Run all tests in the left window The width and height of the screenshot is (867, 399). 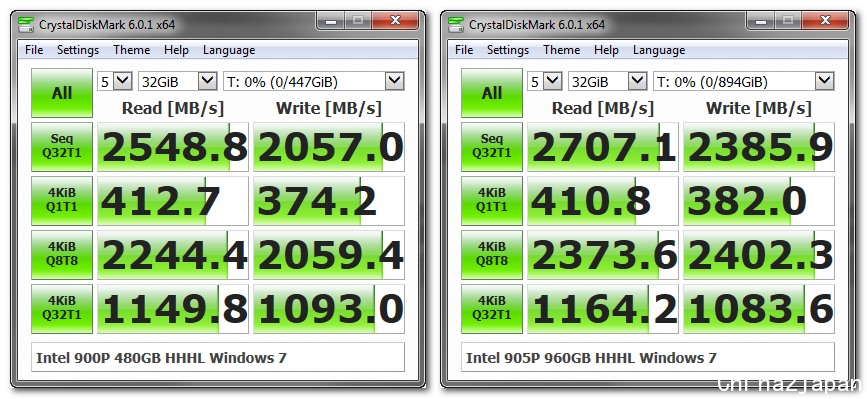61,93
